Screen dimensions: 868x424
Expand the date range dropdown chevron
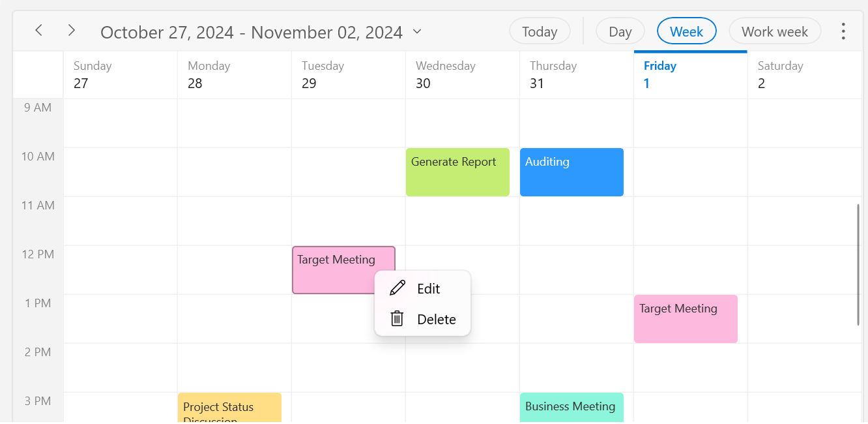[x=418, y=31]
